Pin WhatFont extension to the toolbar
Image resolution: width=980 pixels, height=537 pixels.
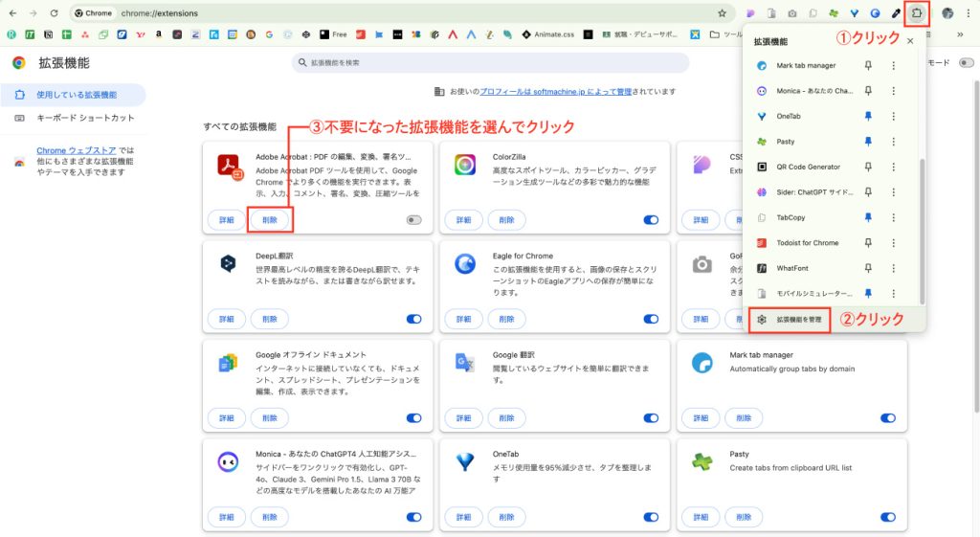coord(869,268)
